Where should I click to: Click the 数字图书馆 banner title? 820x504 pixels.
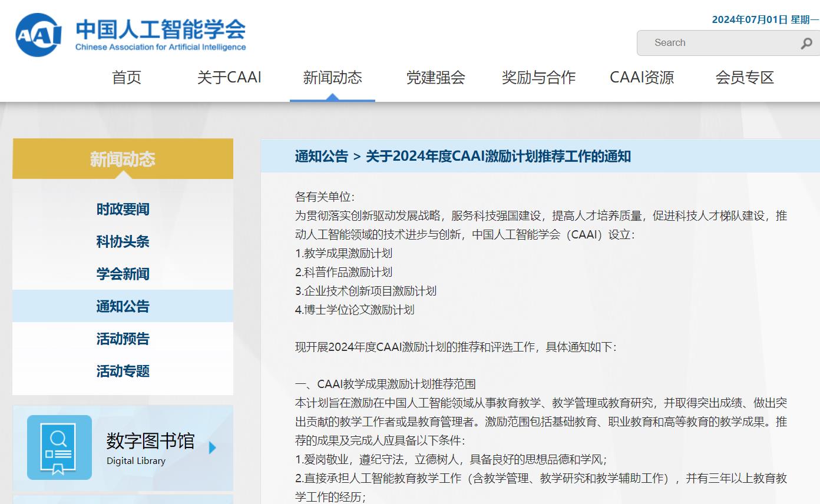(150, 441)
